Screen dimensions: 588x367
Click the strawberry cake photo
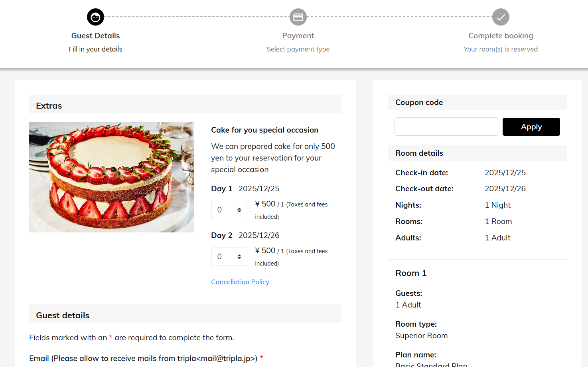112,177
